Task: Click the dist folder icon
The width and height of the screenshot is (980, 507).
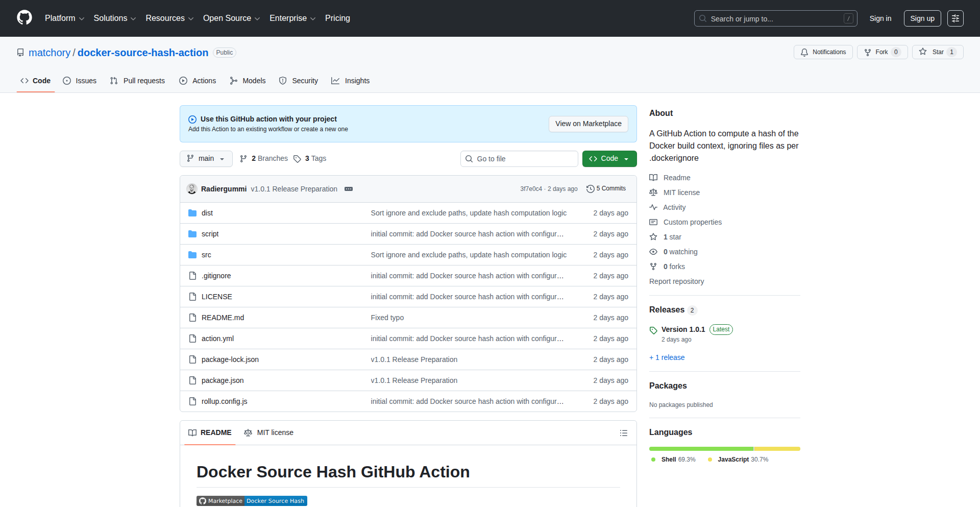Action: click(192, 212)
